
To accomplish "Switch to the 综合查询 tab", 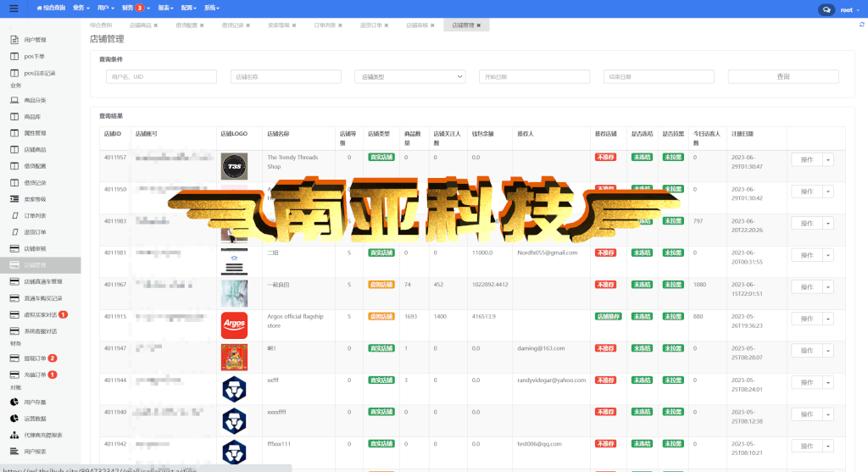I will pos(101,25).
